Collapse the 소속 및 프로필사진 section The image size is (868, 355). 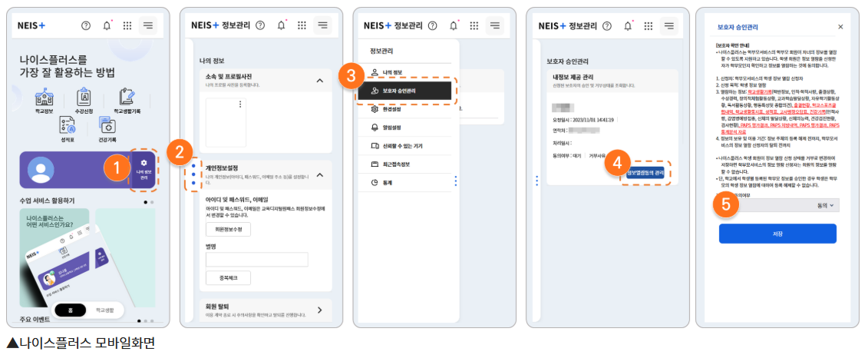(x=319, y=81)
